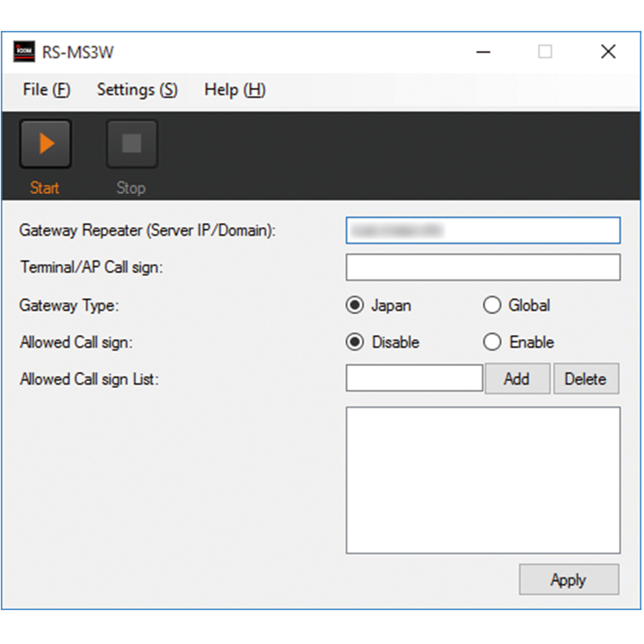Click inside the Allowed Call sign list box

(483, 480)
